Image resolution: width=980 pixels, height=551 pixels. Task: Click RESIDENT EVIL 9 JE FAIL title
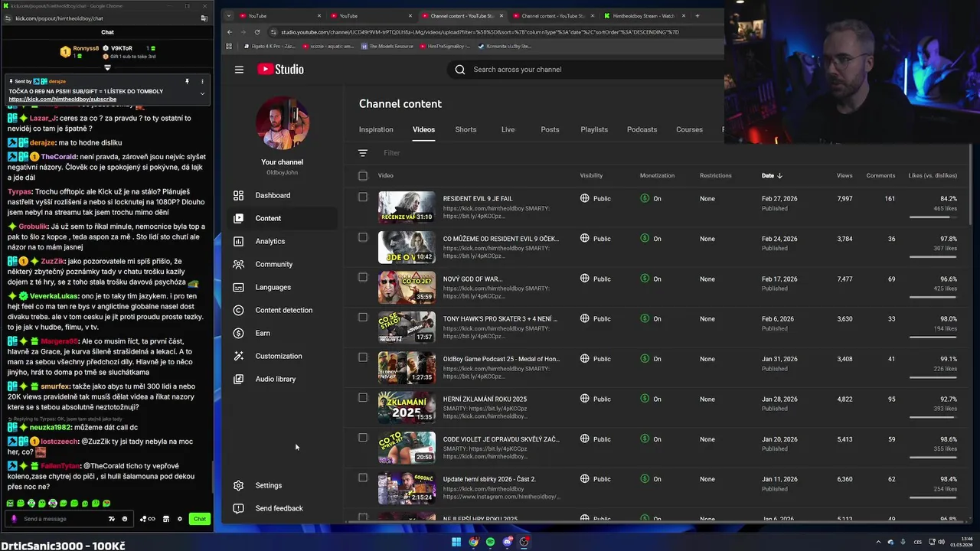click(478, 199)
